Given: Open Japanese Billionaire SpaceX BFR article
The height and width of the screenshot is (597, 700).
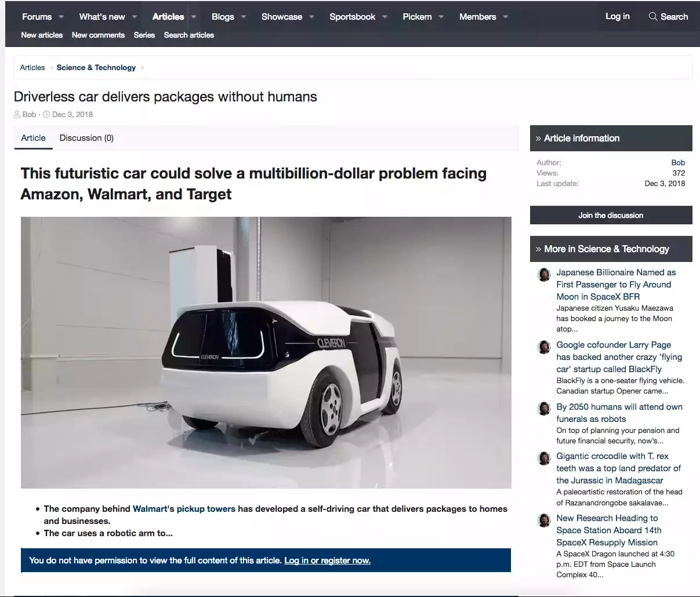Looking at the screenshot, I should (616, 285).
